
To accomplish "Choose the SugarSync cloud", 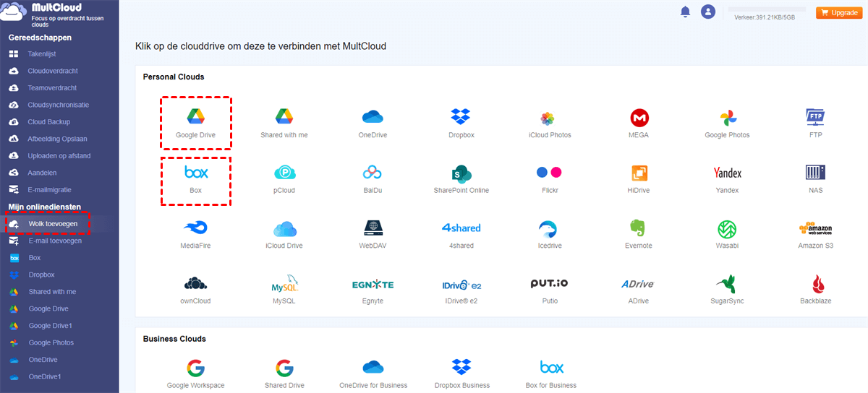I will [x=727, y=289].
